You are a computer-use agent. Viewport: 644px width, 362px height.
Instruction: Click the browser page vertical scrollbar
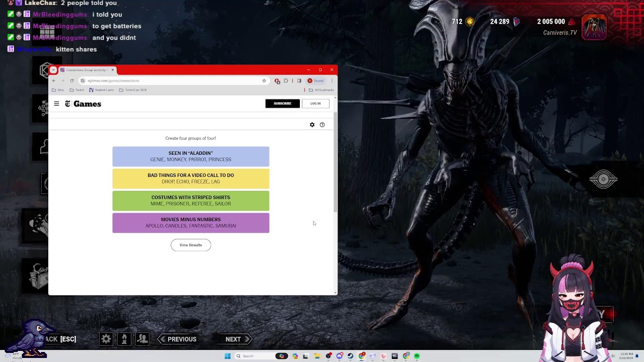point(335,162)
